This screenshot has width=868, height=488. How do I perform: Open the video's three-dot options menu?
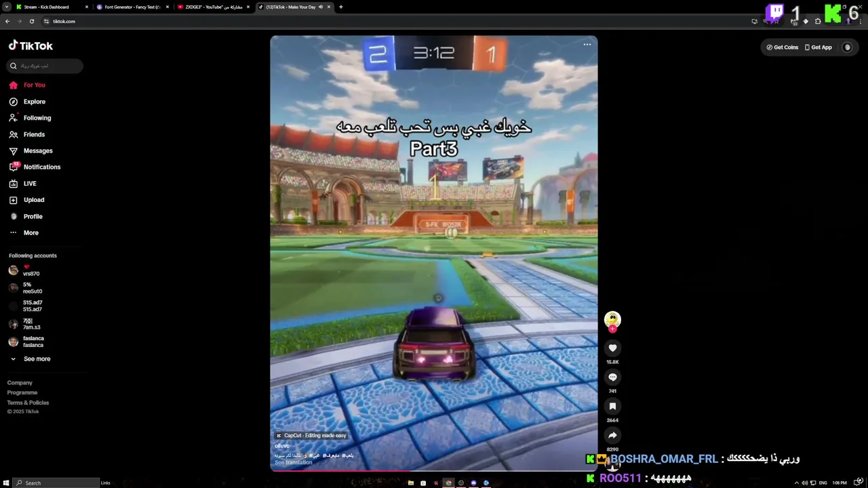587,45
